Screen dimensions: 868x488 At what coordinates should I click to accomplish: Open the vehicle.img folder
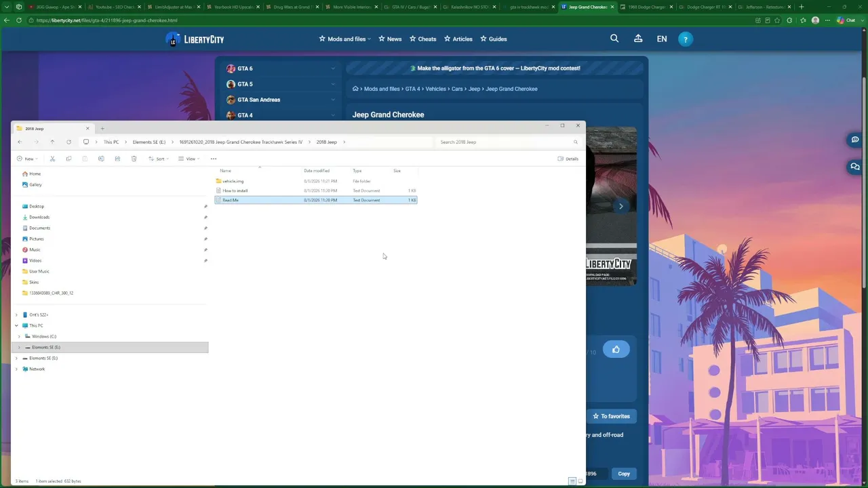tap(233, 181)
